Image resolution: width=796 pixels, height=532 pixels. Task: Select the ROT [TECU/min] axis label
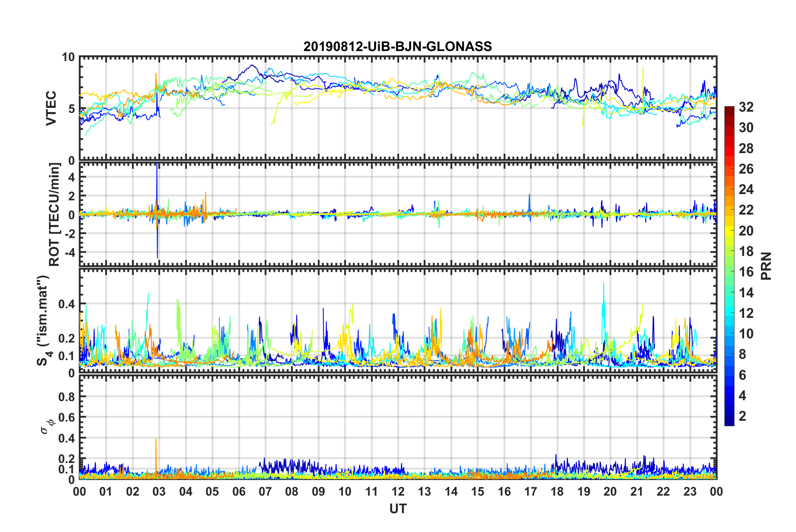click(54, 214)
